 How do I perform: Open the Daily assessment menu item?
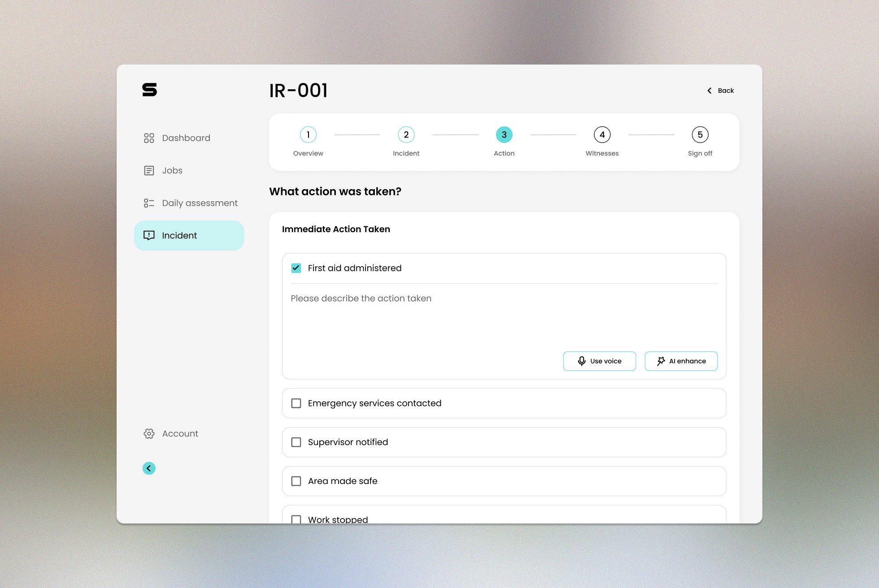pyautogui.click(x=200, y=203)
